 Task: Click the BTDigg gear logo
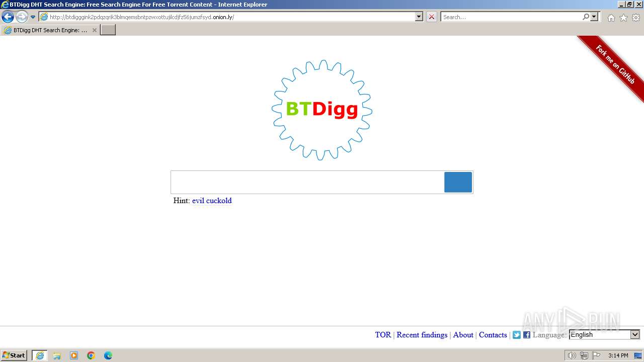322,110
